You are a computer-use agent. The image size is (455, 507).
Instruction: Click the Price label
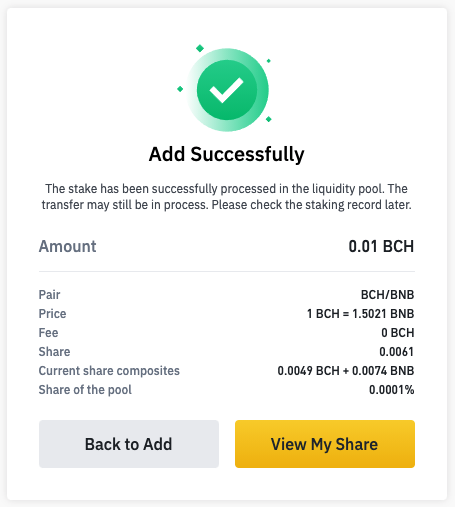[52, 314]
